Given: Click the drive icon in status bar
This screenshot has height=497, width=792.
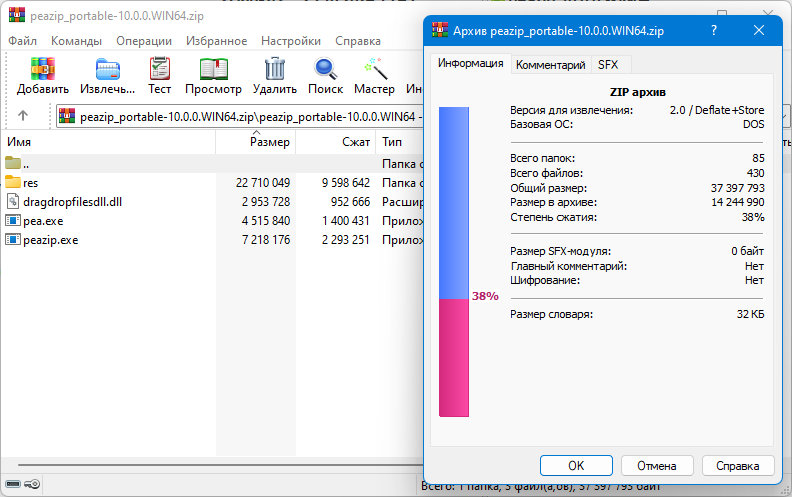Looking at the screenshot, I should (x=13, y=484).
